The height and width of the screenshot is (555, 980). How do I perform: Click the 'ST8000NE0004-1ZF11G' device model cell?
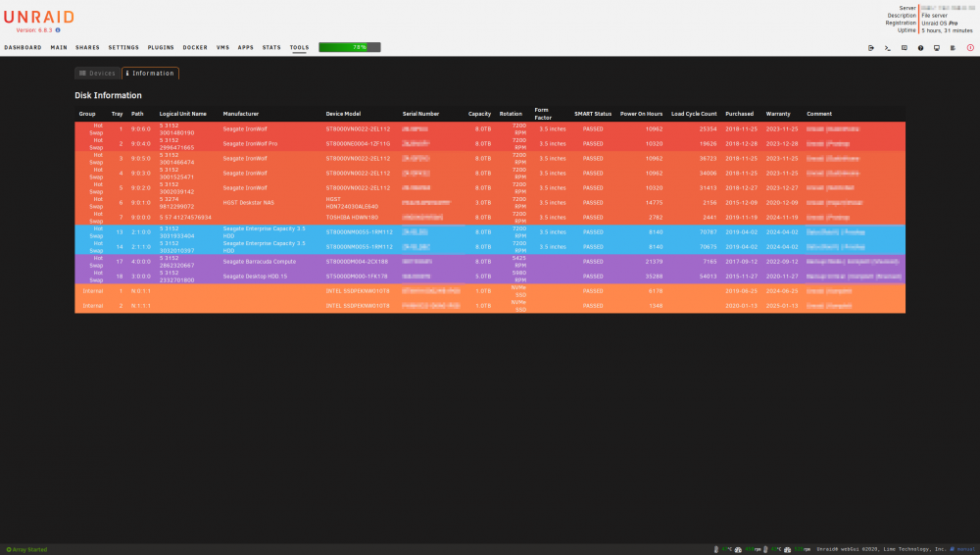358,144
